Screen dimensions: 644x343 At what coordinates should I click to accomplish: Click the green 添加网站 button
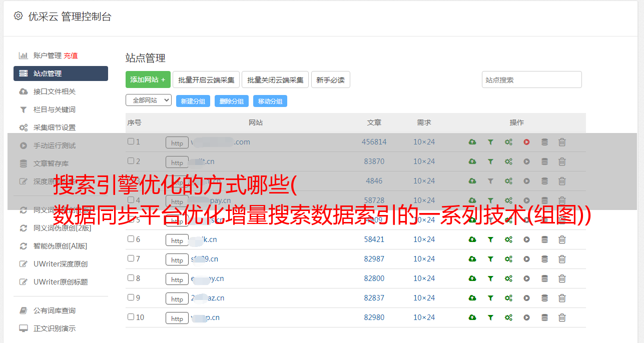click(x=148, y=79)
